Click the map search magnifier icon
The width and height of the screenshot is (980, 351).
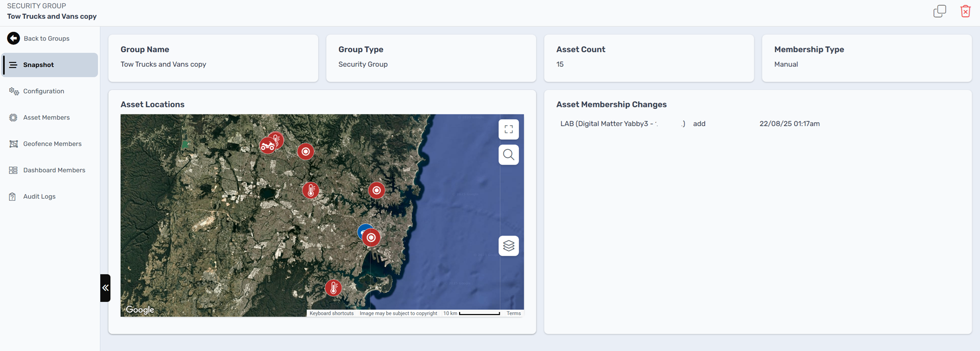point(509,154)
